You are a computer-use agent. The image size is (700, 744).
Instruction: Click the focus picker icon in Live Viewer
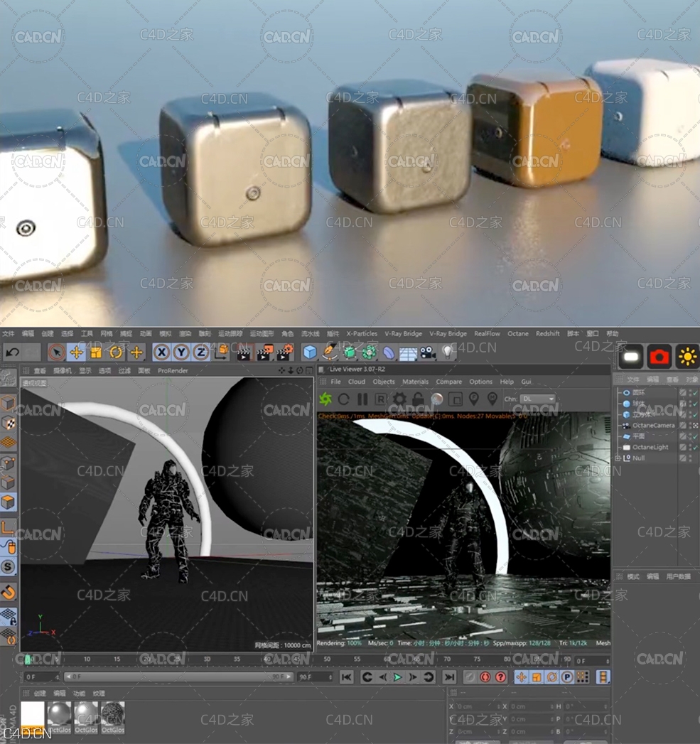pos(474,399)
